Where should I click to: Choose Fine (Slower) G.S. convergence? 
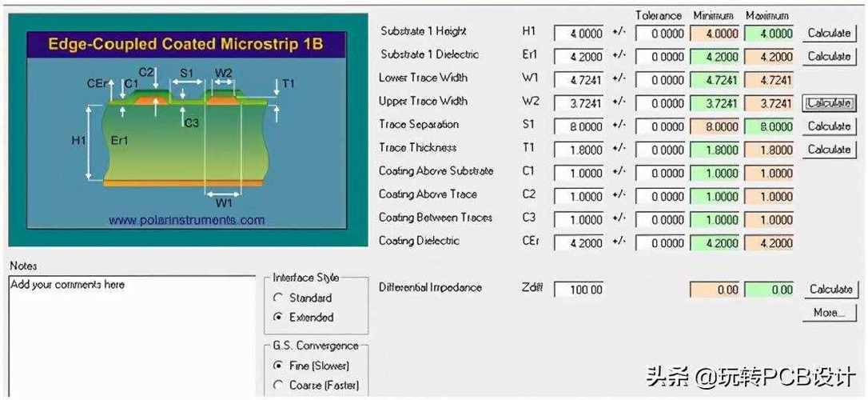point(278,366)
